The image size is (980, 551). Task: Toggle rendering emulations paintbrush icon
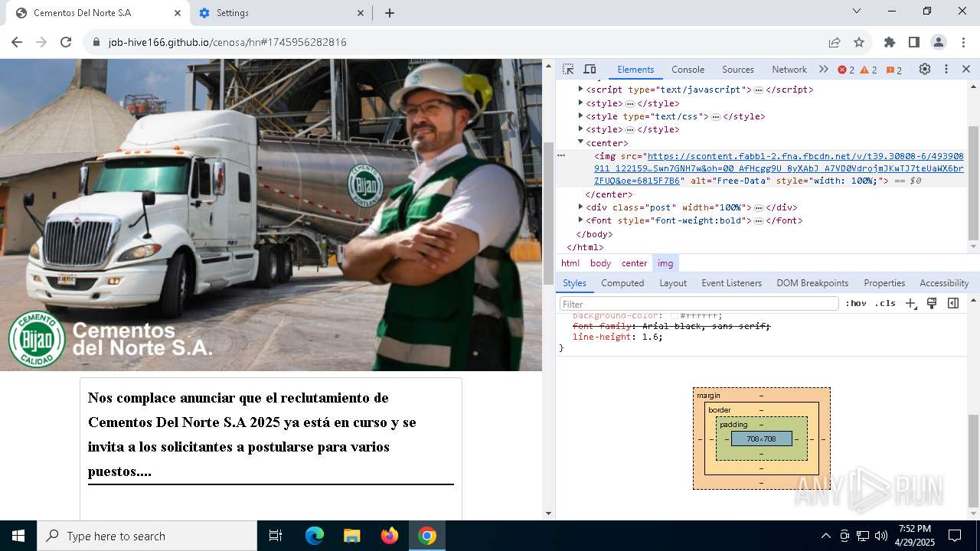[932, 303]
